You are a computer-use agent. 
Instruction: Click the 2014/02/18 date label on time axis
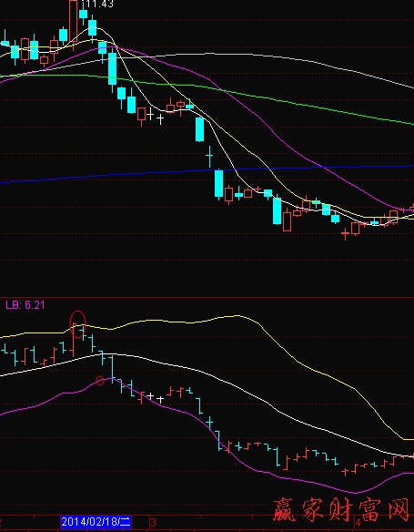[x=96, y=521]
